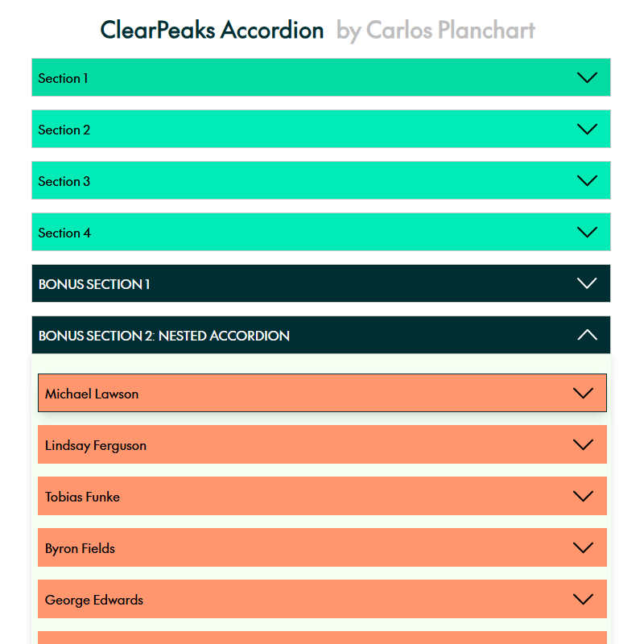Click the chevron icon on Section 2
This screenshot has height=644, width=644.
pos(588,130)
